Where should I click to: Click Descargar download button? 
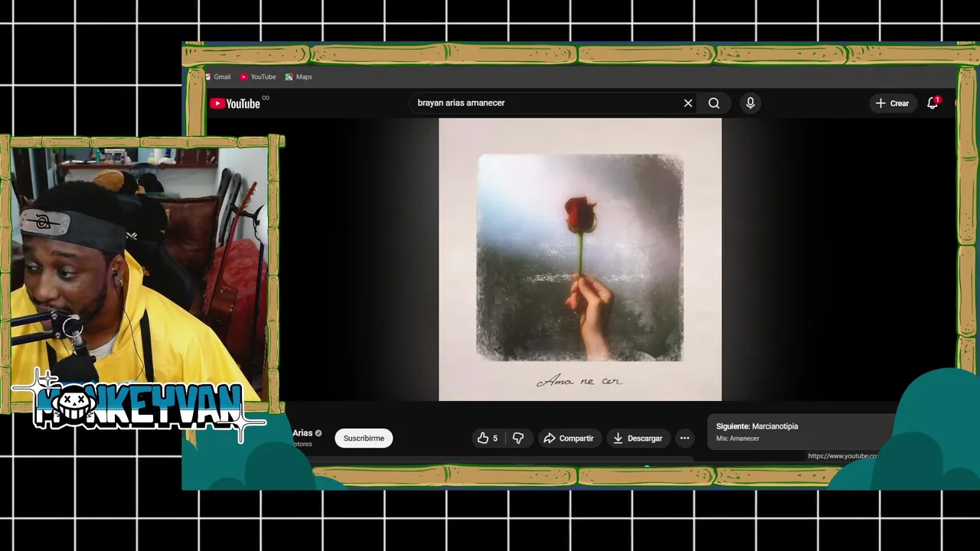(638, 438)
